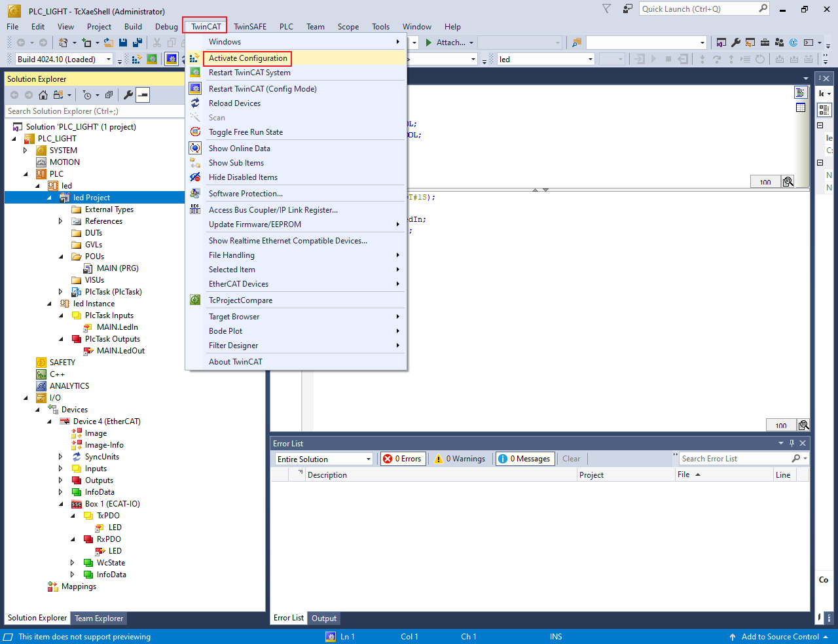Switch to the Output tab
838x644 pixels.
tap(324, 618)
